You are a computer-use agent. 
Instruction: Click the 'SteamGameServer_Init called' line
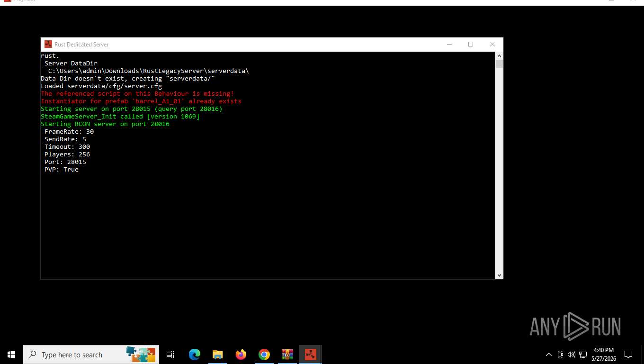120,117
